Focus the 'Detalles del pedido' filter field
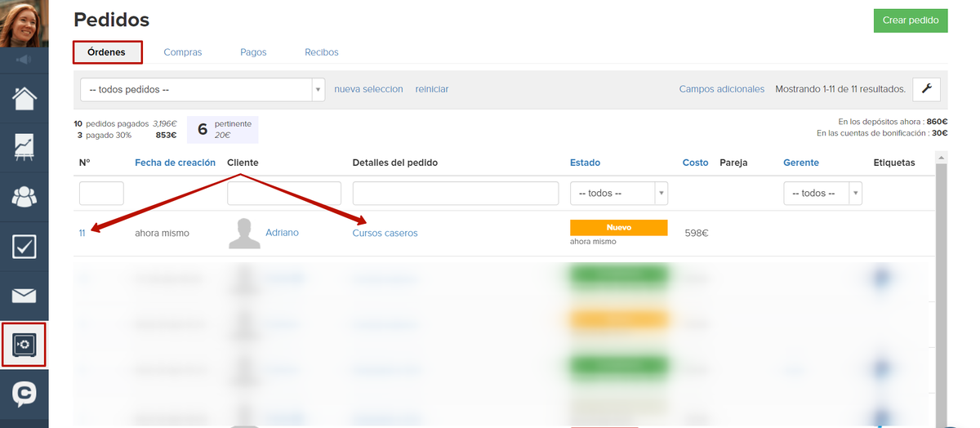Viewport: 980px width, 428px height. click(456, 194)
